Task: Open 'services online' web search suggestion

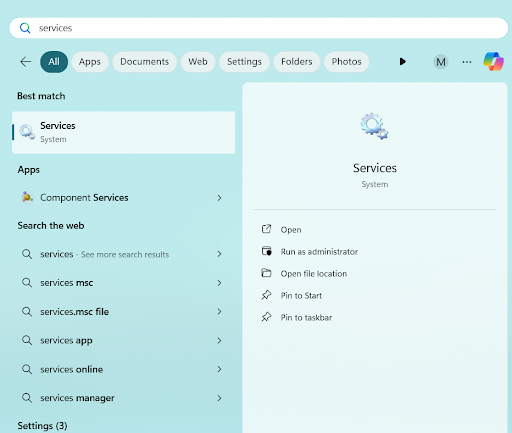Action: pyautogui.click(x=122, y=369)
